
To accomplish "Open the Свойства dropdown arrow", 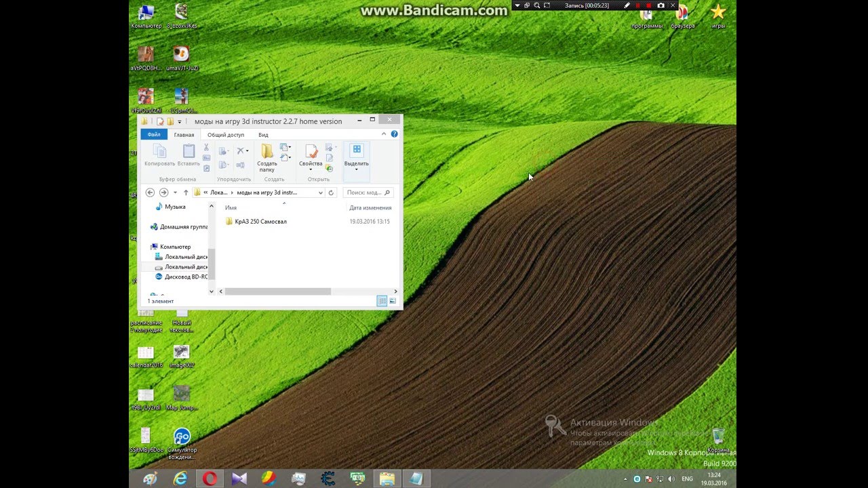I will pyautogui.click(x=311, y=169).
